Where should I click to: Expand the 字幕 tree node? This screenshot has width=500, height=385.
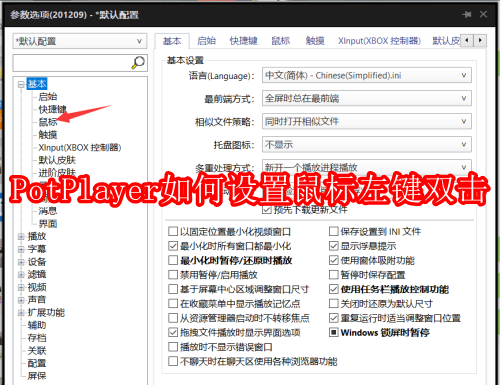(x=21, y=249)
